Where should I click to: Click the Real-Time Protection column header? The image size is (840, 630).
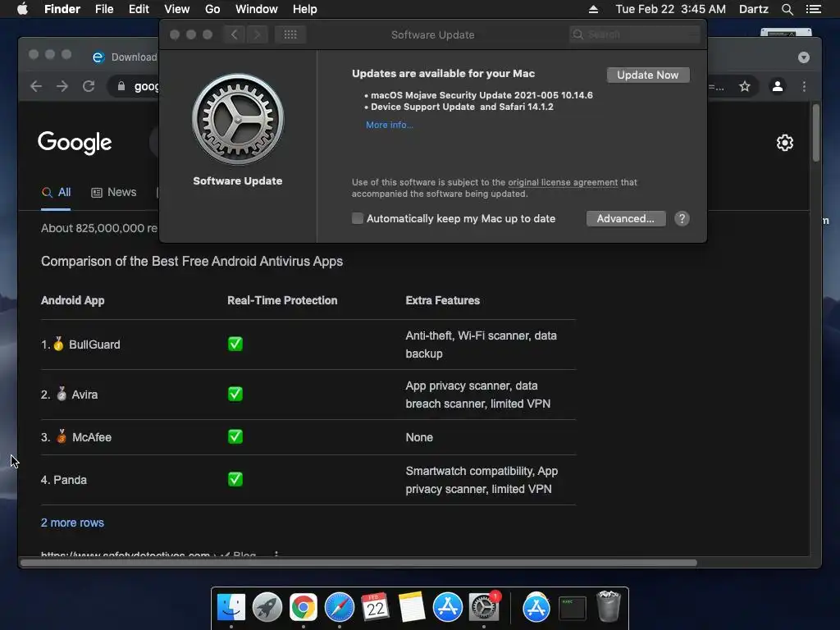[282, 300]
